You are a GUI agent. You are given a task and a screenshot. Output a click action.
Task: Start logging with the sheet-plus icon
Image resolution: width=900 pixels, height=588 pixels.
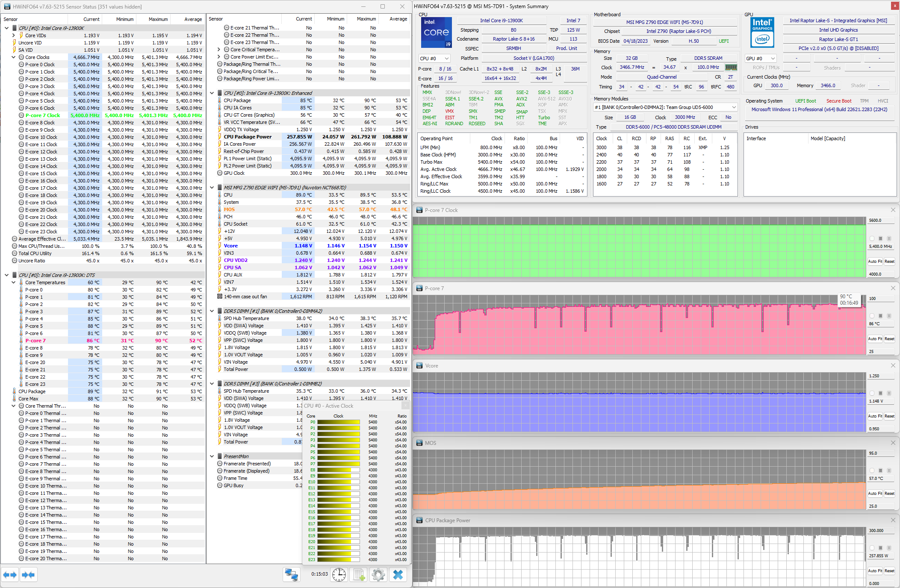pos(359,575)
